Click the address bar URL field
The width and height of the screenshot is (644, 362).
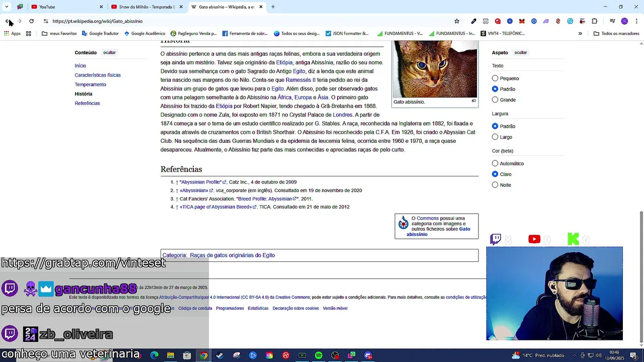(x=247, y=21)
